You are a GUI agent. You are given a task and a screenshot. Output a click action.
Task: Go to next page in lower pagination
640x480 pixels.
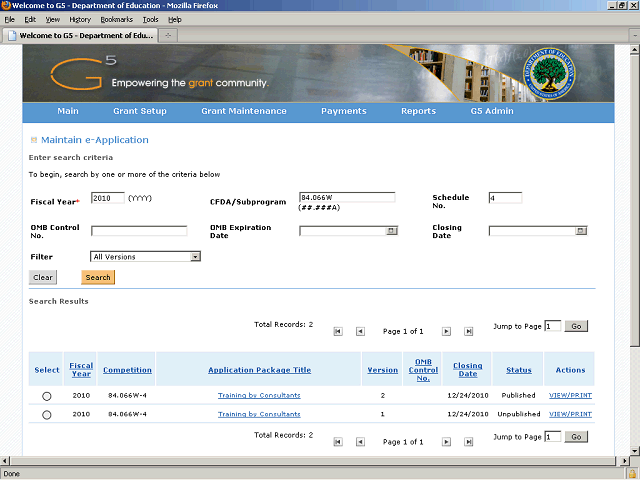(447, 442)
